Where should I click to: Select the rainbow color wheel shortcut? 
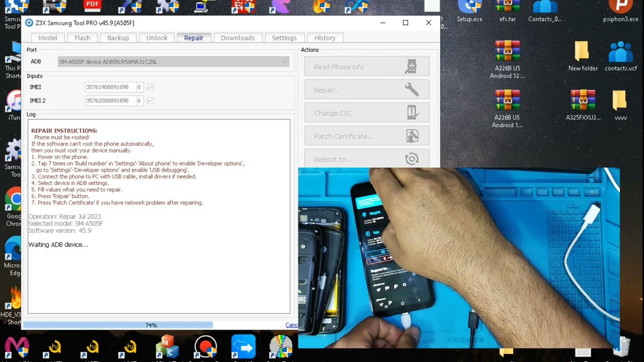[x=281, y=347]
